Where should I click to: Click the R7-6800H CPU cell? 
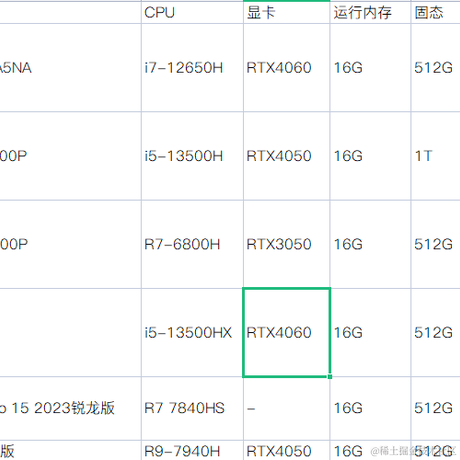(192, 244)
